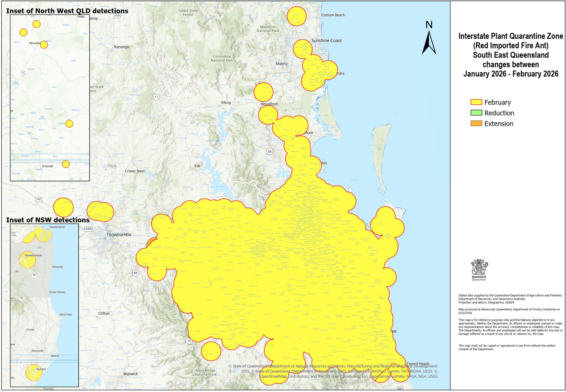Click the A39 highway shield
Image resolution: width=566 pixels, height=392 pixels.
pyautogui.click(x=88, y=229)
